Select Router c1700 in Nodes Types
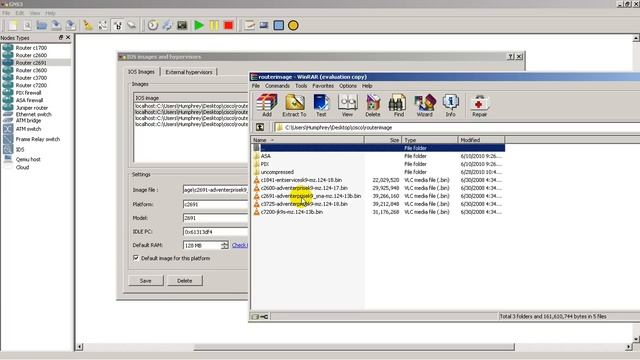Screen dimensions: 640x360 (31, 48)
